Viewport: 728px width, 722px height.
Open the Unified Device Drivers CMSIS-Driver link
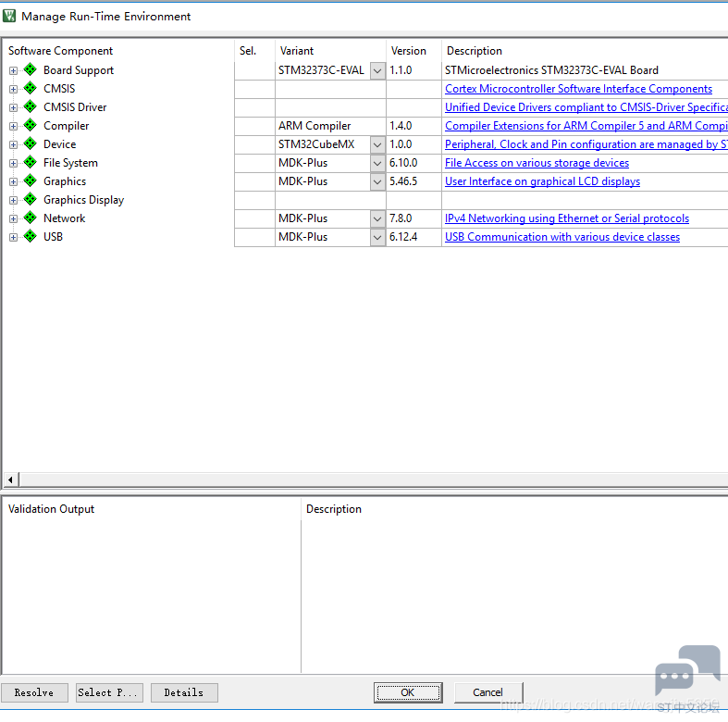pos(586,107)
